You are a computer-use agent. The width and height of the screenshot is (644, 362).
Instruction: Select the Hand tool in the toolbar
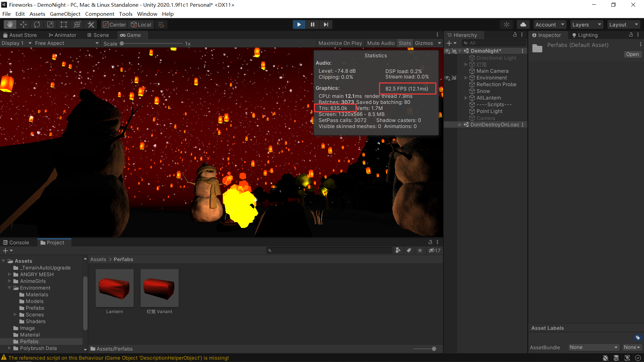tap(10, 24)
